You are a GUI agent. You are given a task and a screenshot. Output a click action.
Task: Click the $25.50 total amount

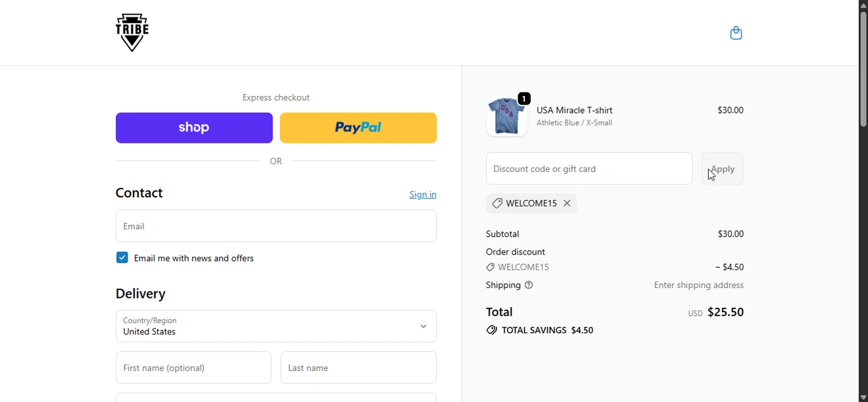click(x=726, y=312)
